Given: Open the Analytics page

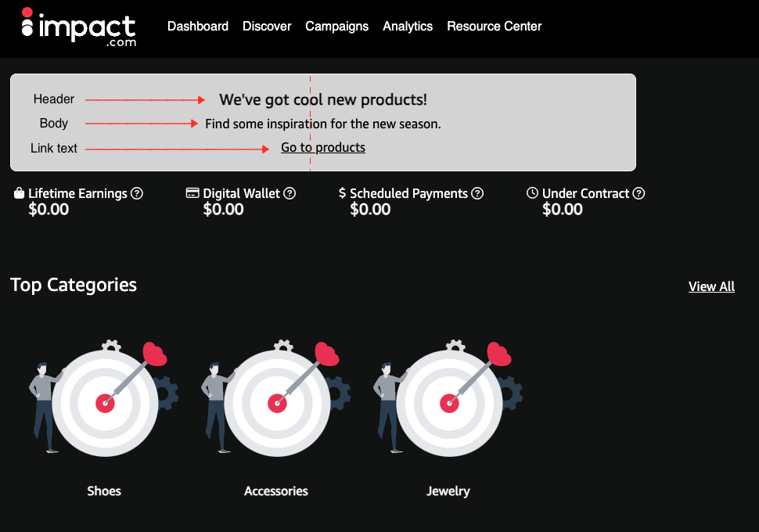Looking at the screenshot, I should point(408,26).
